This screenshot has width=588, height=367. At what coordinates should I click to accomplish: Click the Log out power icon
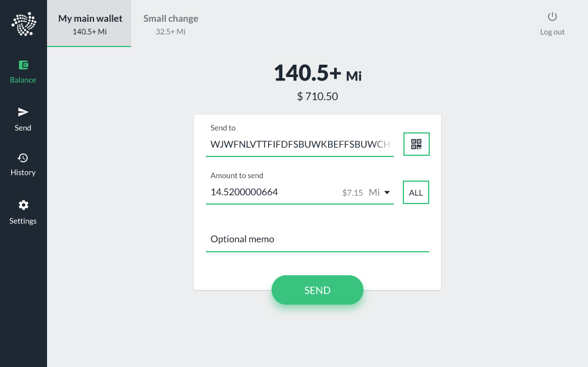(x=552, y=16)
